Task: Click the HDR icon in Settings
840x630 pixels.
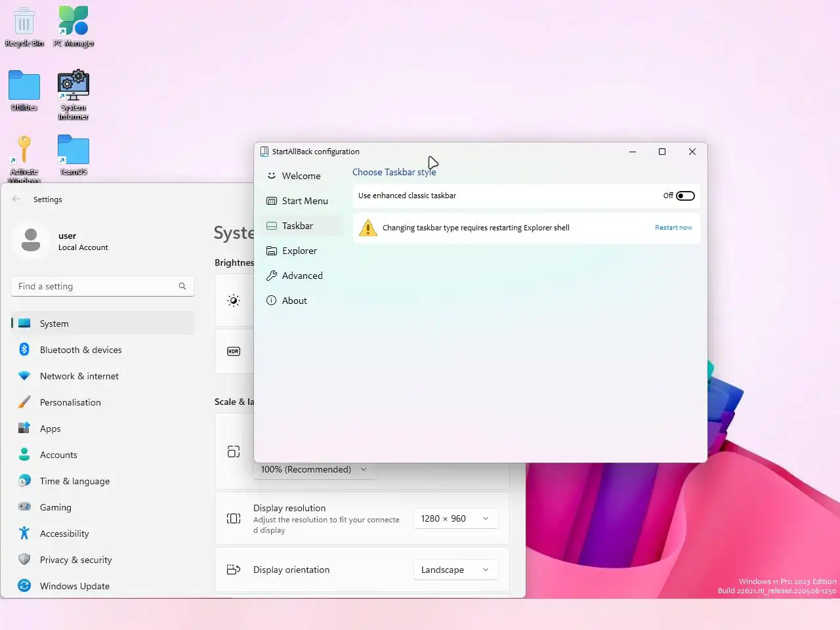Action: point(234,351)
